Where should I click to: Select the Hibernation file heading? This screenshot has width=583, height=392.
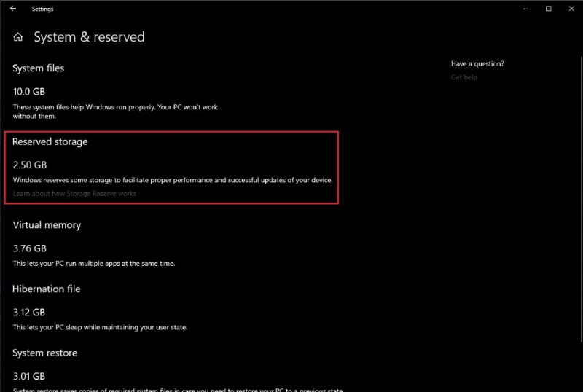46,289
